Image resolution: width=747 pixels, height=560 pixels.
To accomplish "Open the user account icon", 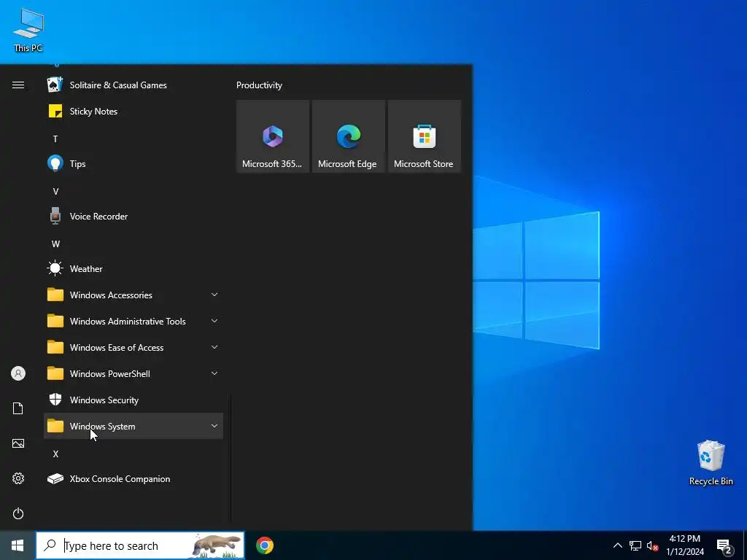I will pyautogui.click(x=18, y=373).
